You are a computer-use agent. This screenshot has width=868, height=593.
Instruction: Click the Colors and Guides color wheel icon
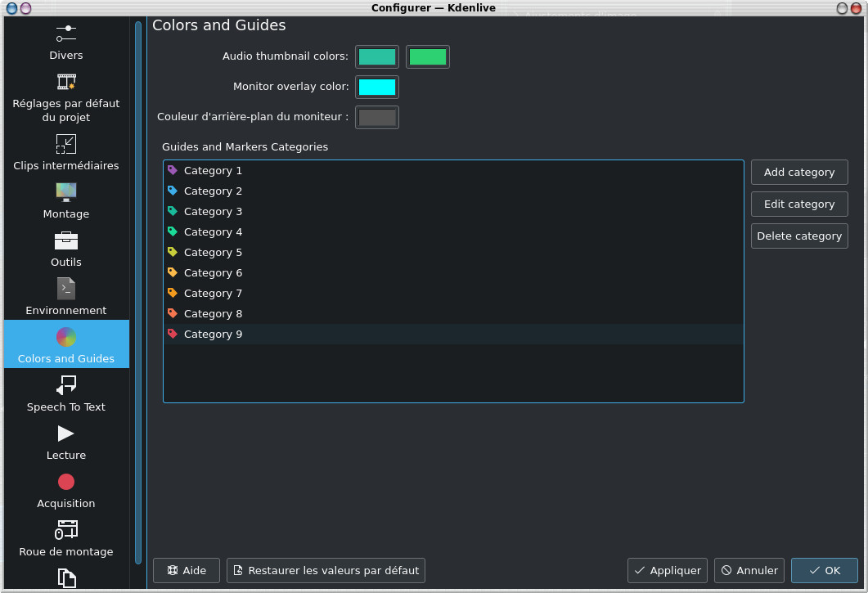(x=66, y=337)
